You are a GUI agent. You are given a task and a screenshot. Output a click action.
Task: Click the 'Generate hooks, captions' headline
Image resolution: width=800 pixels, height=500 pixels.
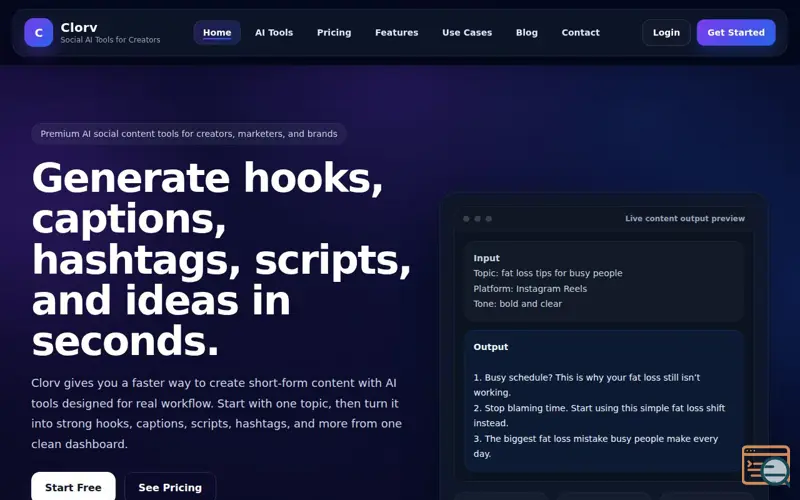point(221,259)
